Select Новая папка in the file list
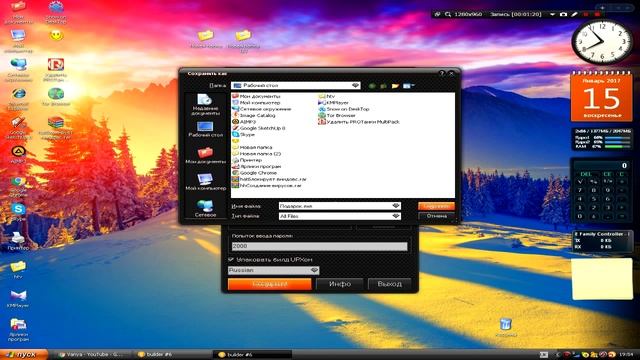This screenshot has height=360, width=640. pos(252,147)
